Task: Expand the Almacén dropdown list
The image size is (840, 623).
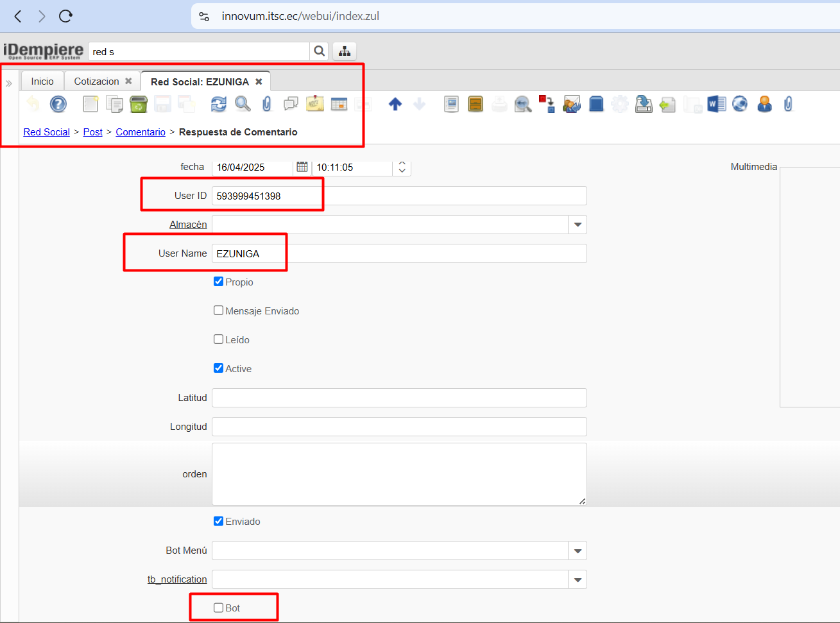Action: pyautogui.click(x=578, y=225)
